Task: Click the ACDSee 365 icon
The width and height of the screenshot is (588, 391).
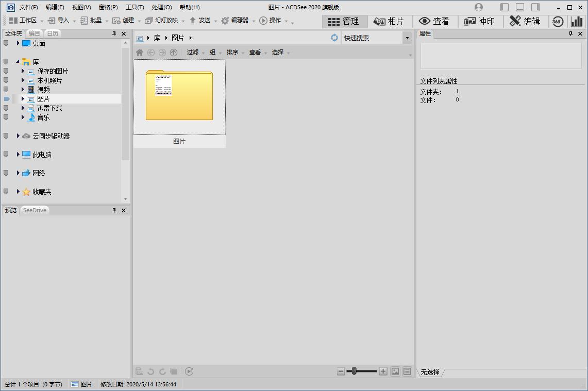Action: pyautogui.click(x=557, y=21)
